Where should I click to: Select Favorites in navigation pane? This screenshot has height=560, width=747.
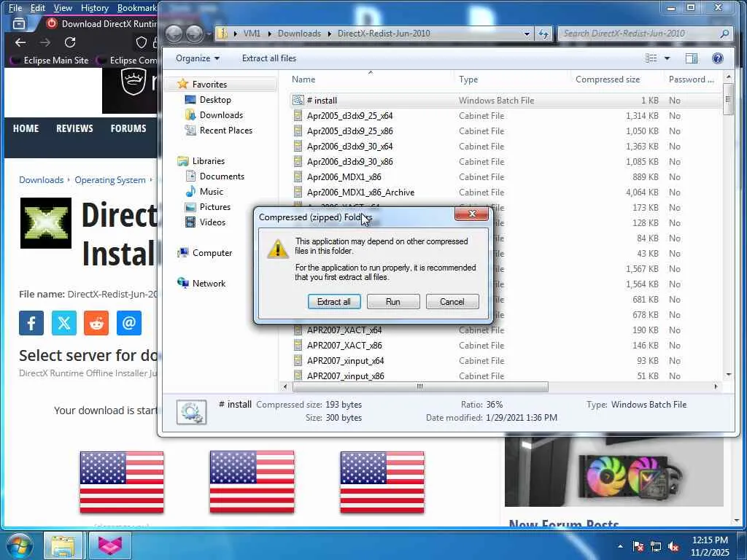(x=209, y=85)
